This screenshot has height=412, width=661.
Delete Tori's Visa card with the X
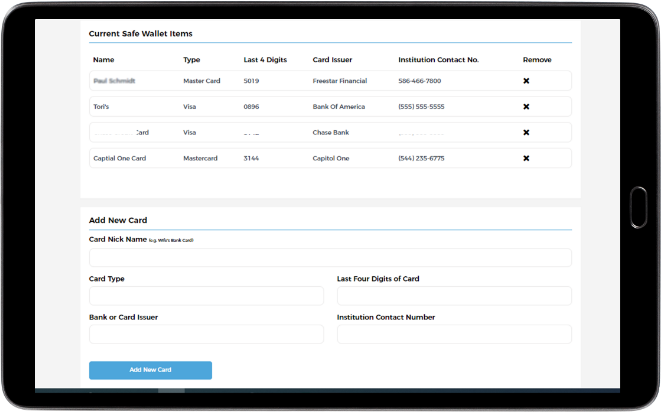point(526,107)
